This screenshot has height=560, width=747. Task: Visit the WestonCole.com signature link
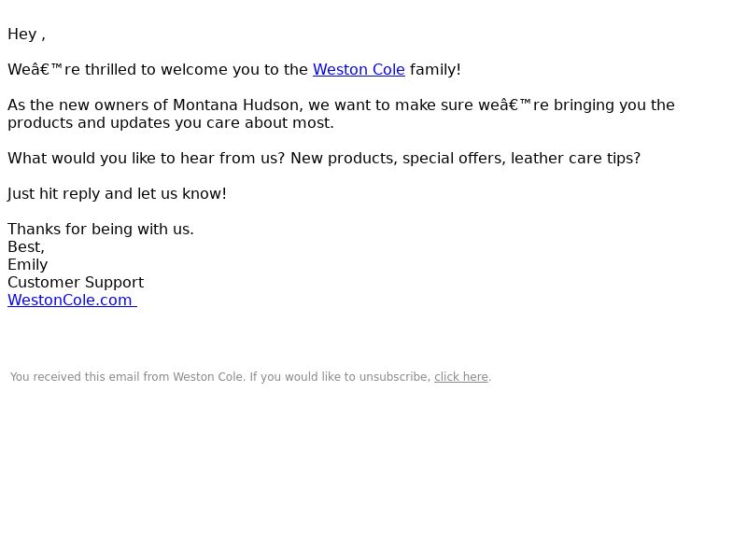click(73, 300)
